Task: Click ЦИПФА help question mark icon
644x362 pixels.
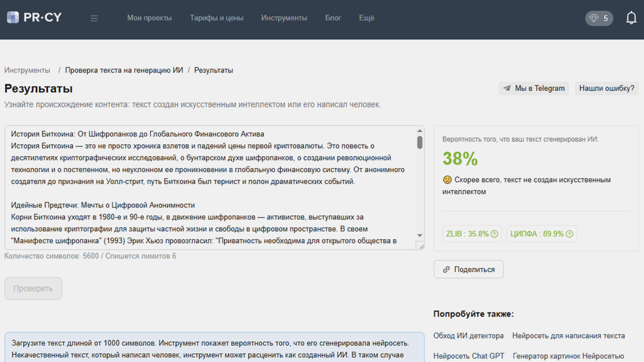Action: (x=570, y=234)
